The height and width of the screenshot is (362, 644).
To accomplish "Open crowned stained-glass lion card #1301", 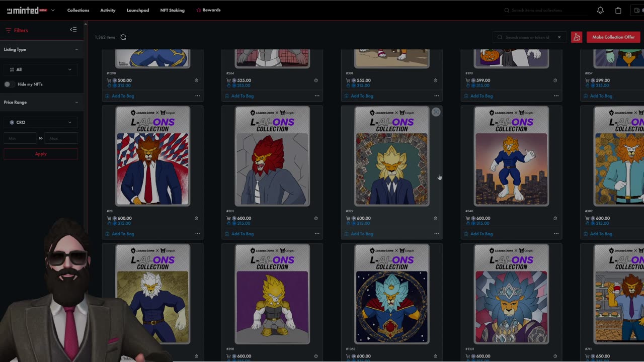I will tap(511, 294).
